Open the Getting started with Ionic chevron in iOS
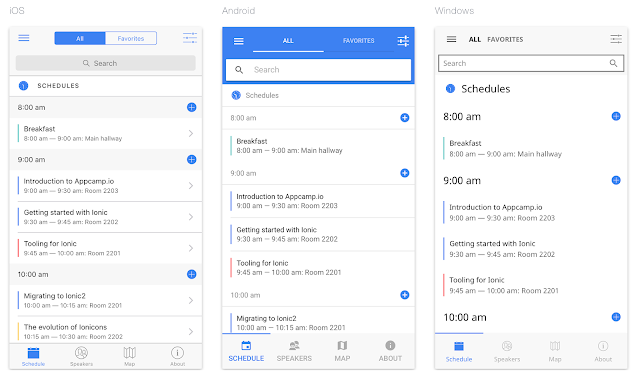640x378 pixels. [191, 217]
